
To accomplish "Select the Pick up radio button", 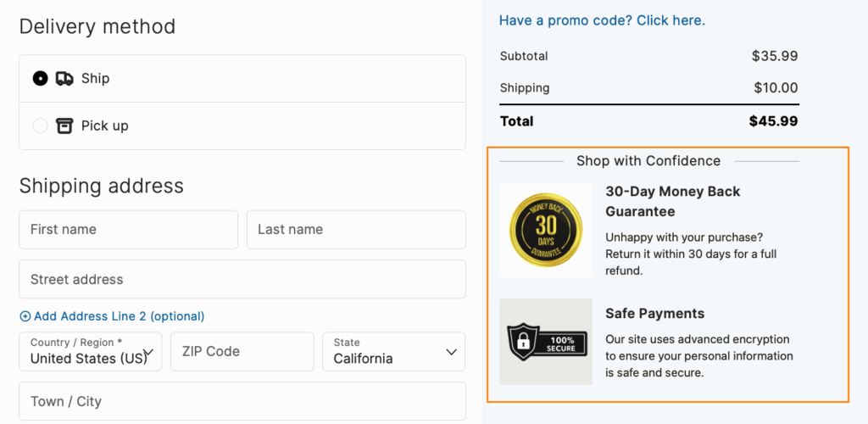I will coord(41,126).
